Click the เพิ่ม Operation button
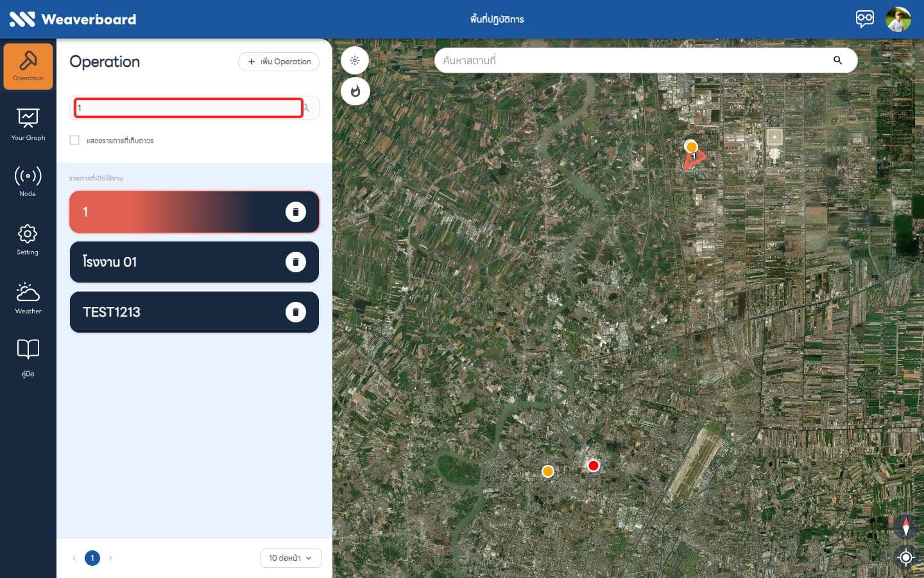This screenshot has width=924, height=578. click(x=278, y=62)
